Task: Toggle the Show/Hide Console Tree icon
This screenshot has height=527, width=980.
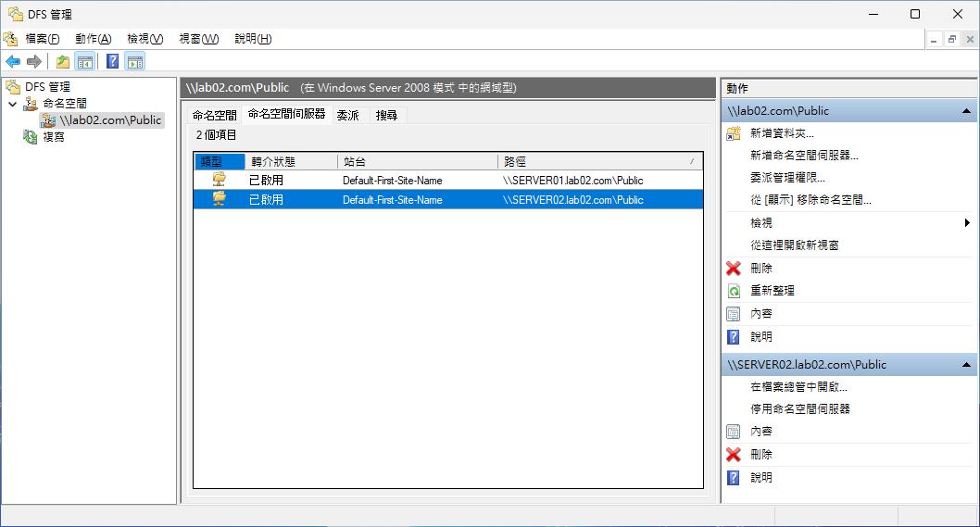Action: (x=85, y=61)
